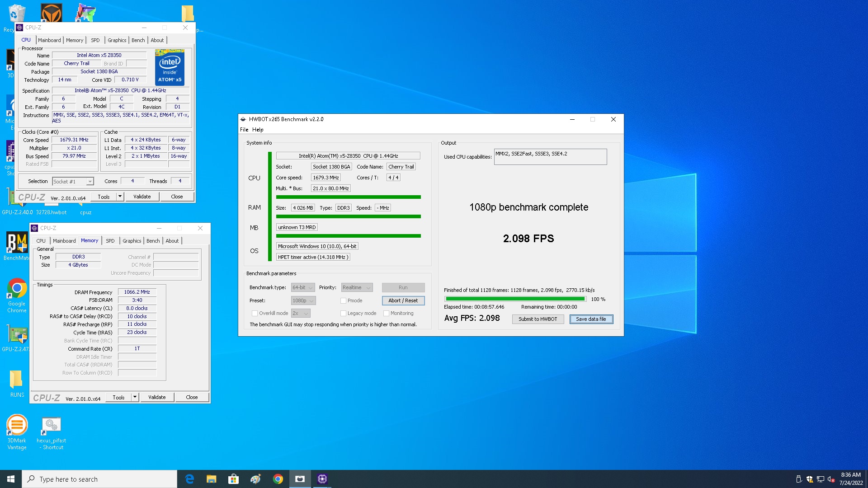This screenshot has width=868, height=488.
Task: Click the Used CPU capabilities text box
Action: 550,157
